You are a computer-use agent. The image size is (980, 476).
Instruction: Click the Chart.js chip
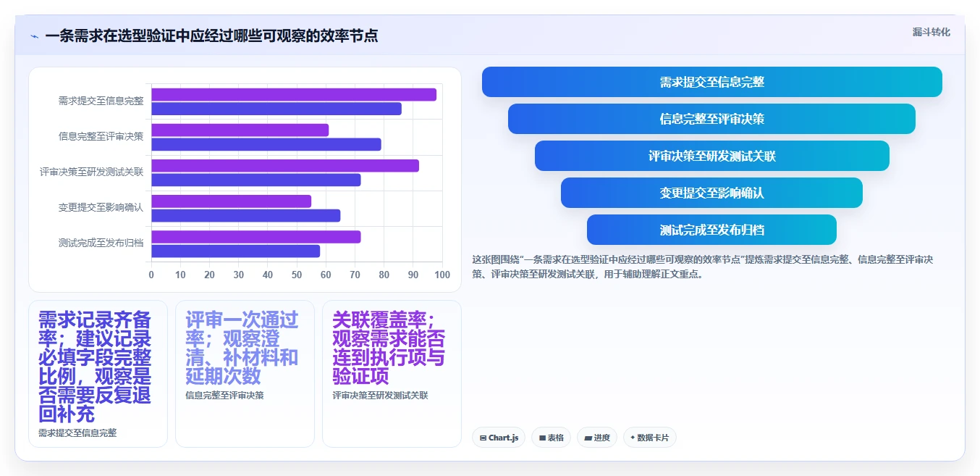coord(498,438)
